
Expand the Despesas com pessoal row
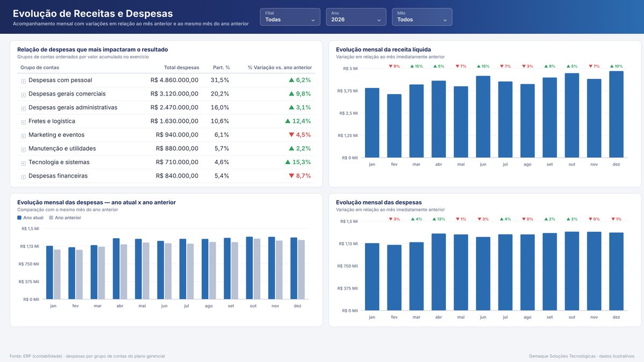click(23, 81)
